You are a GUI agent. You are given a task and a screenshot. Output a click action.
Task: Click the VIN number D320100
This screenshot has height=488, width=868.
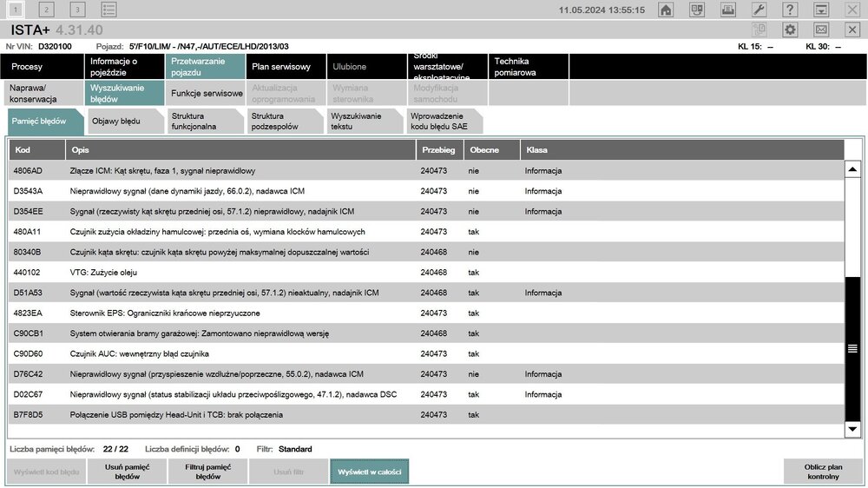tap(55, 47)
